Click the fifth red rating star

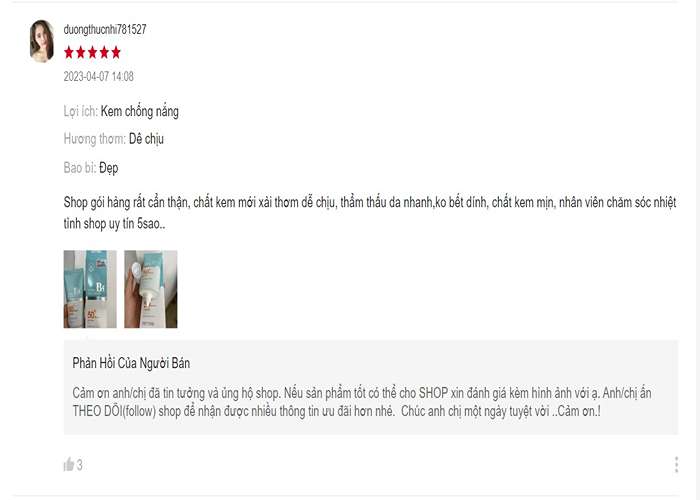tap(116, 53)
